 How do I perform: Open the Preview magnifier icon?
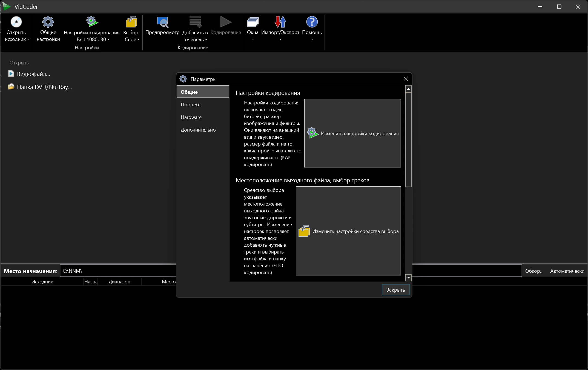click(x=162, y=22)
